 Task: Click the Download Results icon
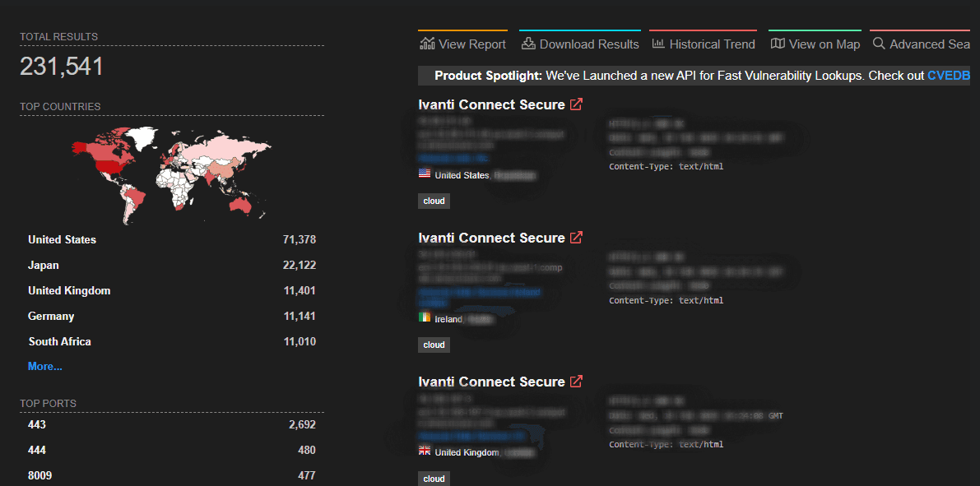click(x=528, y=44)
